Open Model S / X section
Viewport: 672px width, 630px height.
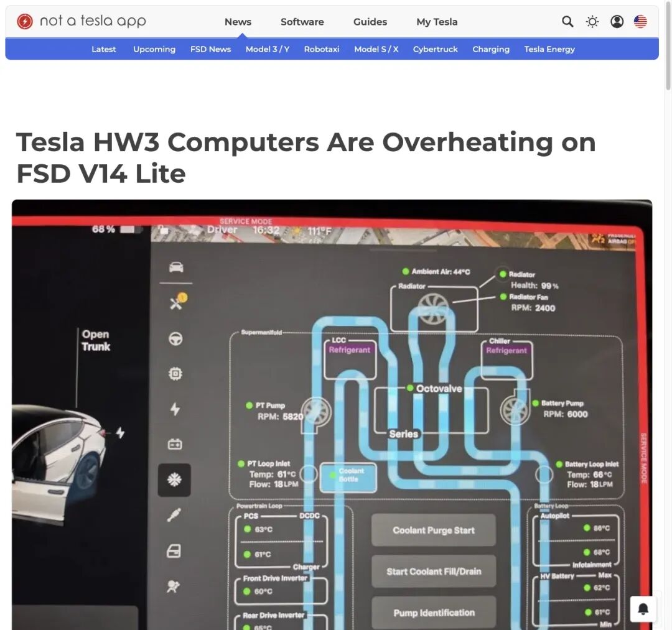click(376, 49)
